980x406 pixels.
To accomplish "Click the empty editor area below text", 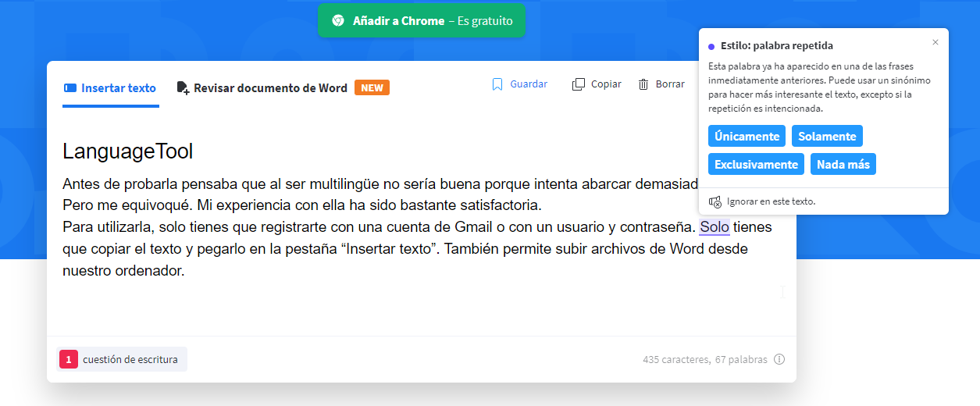I will (422, 308).
